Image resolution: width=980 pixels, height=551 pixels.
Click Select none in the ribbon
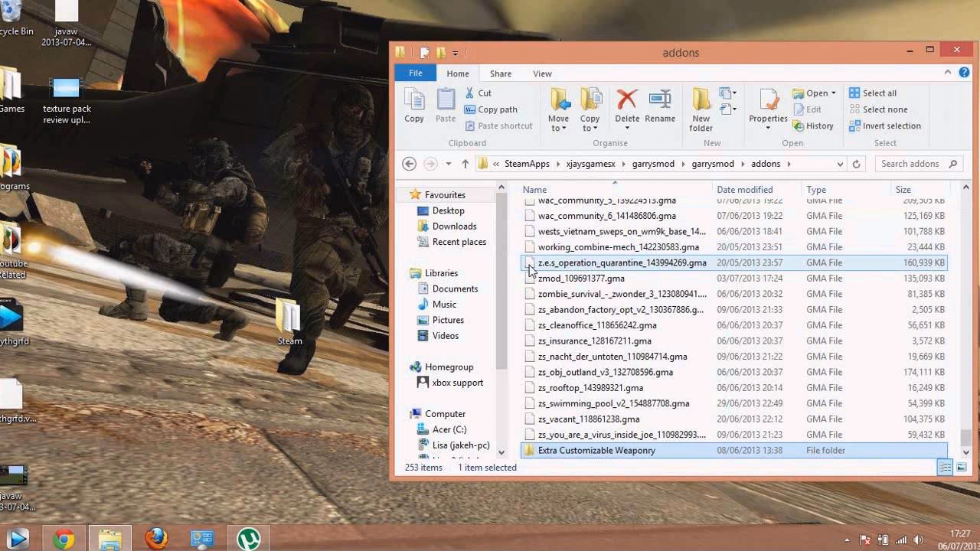click(x=878, y=109)
